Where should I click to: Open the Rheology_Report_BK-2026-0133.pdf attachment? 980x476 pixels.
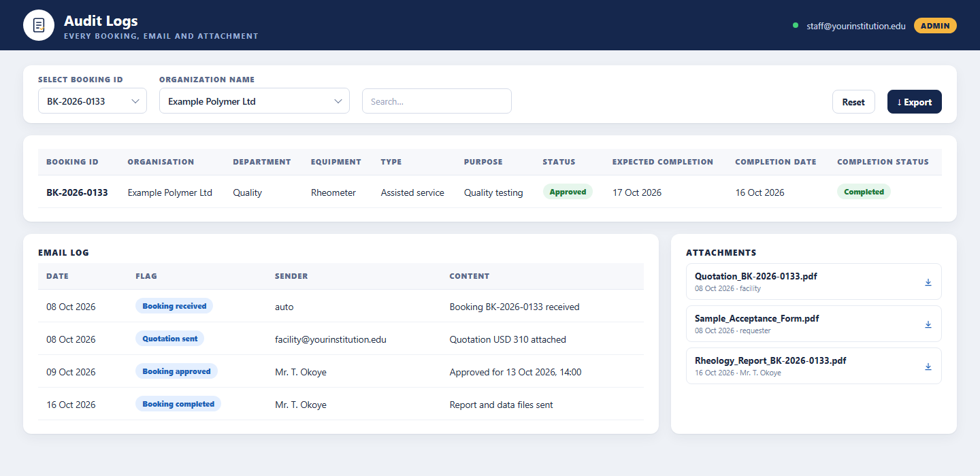point(814,366)
